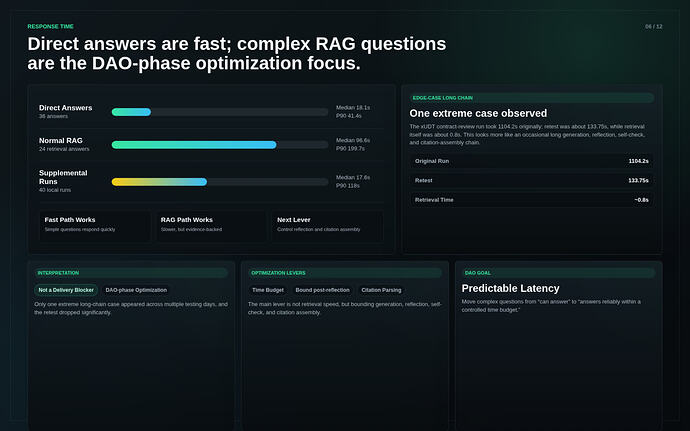Open the RAG Path Works card
Viewport: 690px width, 431px height.
[x=211, y=226]
